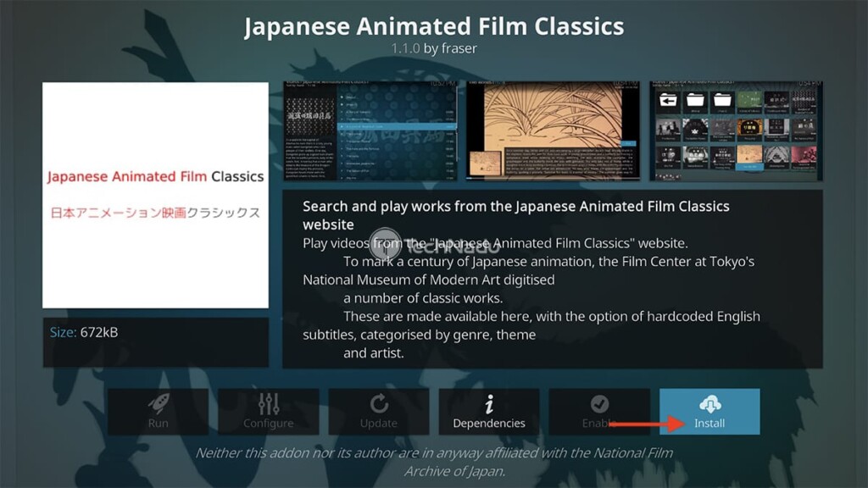Click the version text '1.1.0 by fraser'
The width and height of the screenshot is (868, 488).
click(434, 48)
